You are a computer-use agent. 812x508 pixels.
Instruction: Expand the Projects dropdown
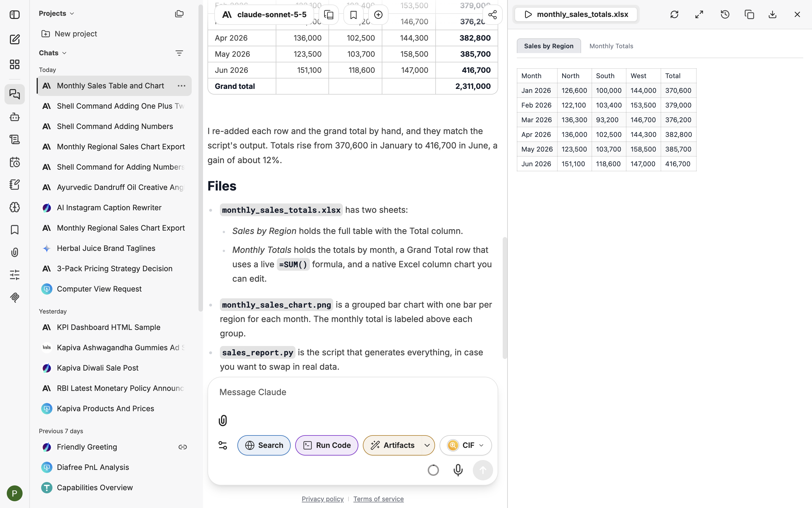[x=56, y=14]
